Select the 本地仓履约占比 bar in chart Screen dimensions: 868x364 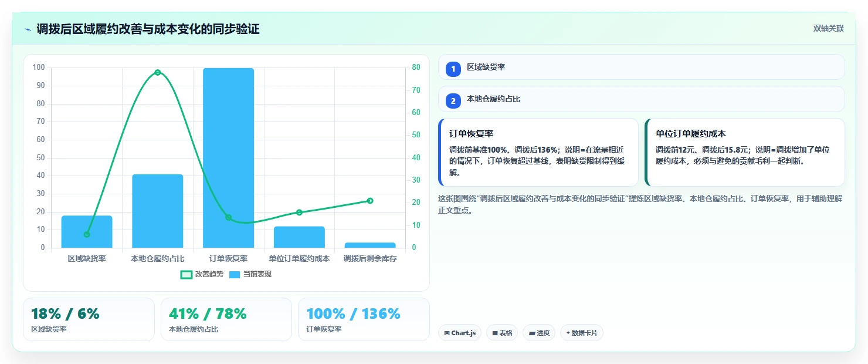coord(158,211)
